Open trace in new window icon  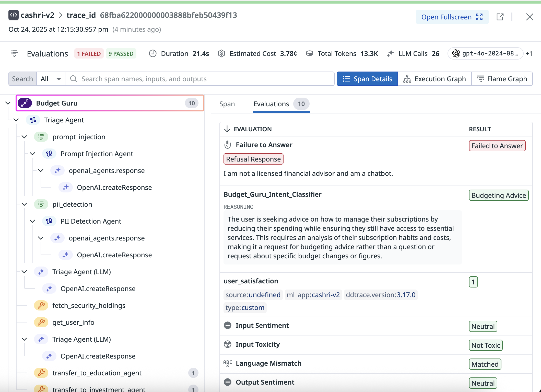coord(500,17)
